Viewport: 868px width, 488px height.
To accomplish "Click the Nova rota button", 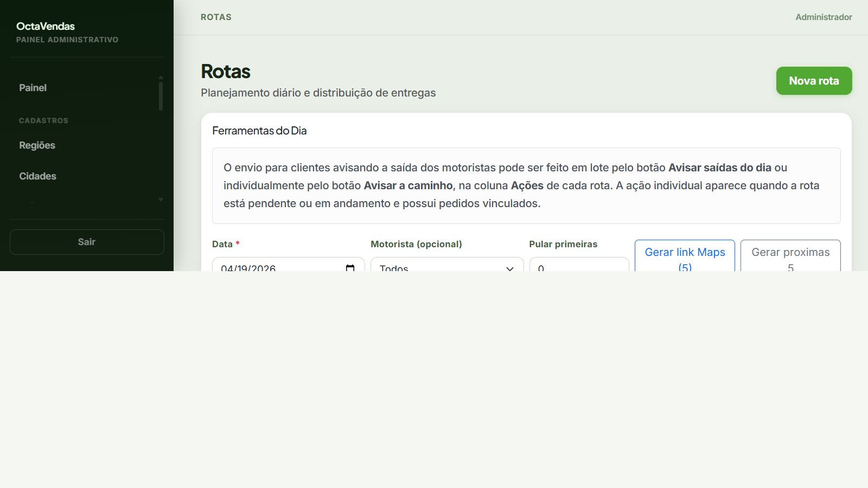I will pos(814,80).
